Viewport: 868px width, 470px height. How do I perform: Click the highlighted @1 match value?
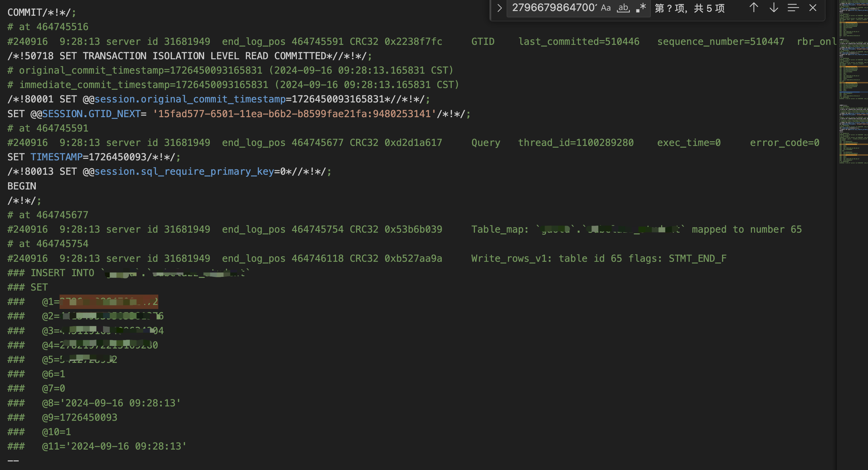click(x=108, y=302)
